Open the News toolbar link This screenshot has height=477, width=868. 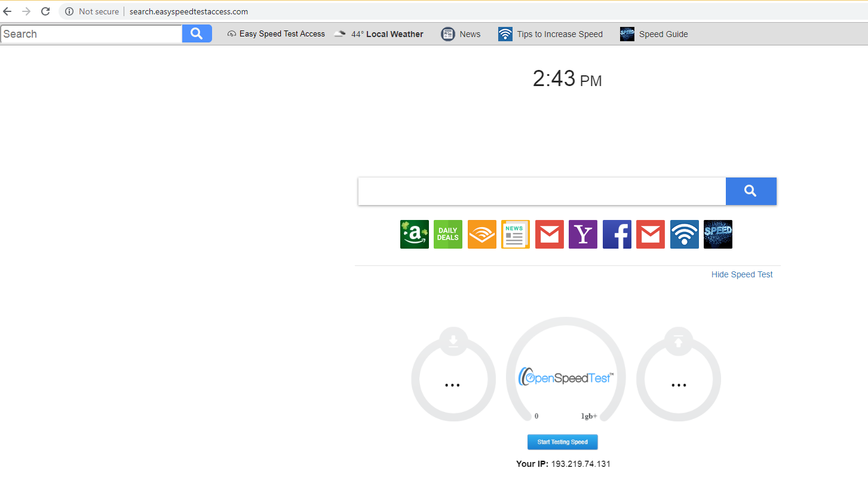pyautogui.click(x=461, y=34)
